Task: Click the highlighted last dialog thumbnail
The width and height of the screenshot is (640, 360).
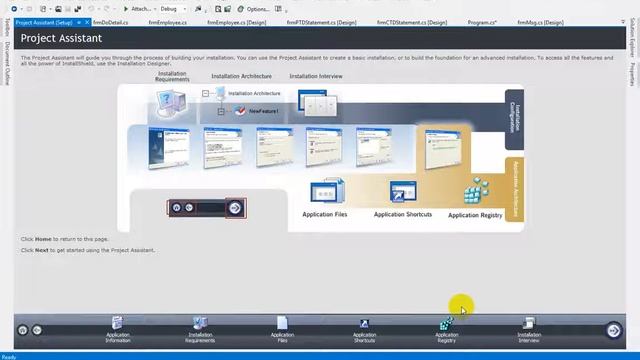Action: pyautogui.click(x=443, y=149)
